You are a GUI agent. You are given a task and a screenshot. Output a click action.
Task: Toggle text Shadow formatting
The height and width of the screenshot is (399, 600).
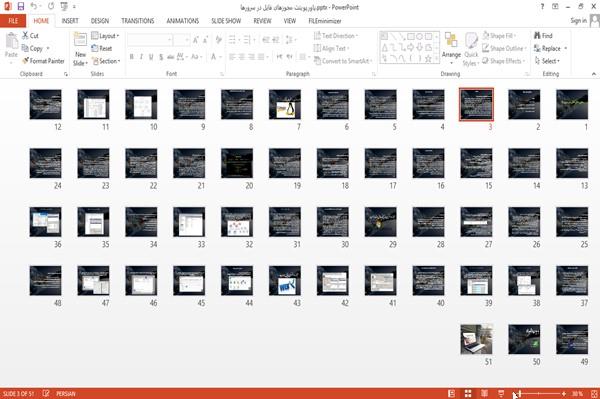(161, 57)
